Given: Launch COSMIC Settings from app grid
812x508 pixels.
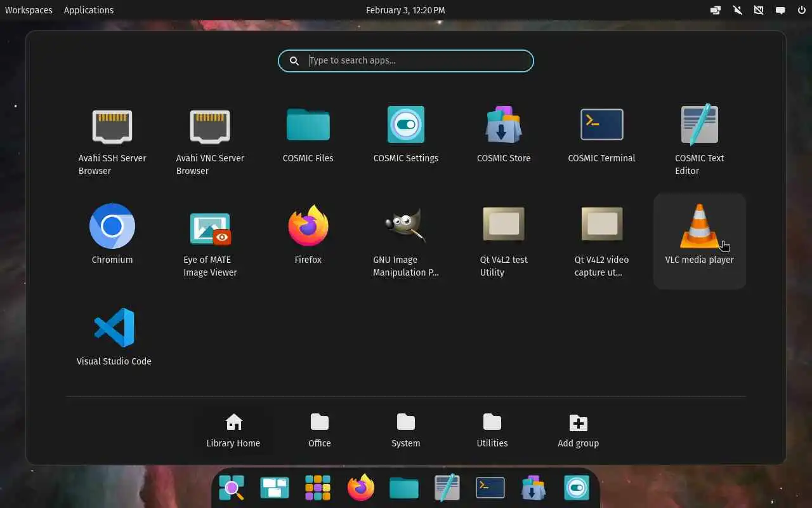Looking at the screenshot, I should 406,141.
